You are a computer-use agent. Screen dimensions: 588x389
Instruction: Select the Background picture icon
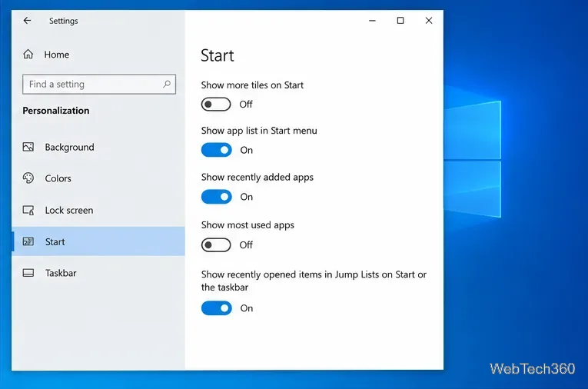tap(28, 147)
